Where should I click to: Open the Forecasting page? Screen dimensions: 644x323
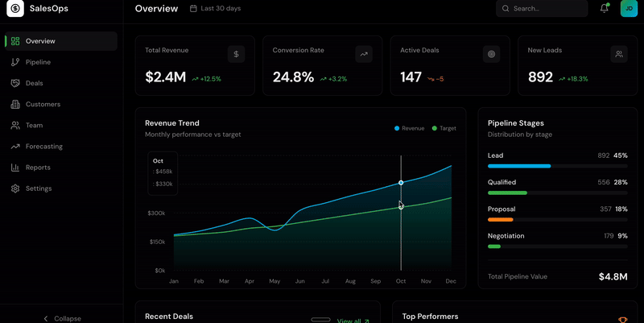[43, 147]
